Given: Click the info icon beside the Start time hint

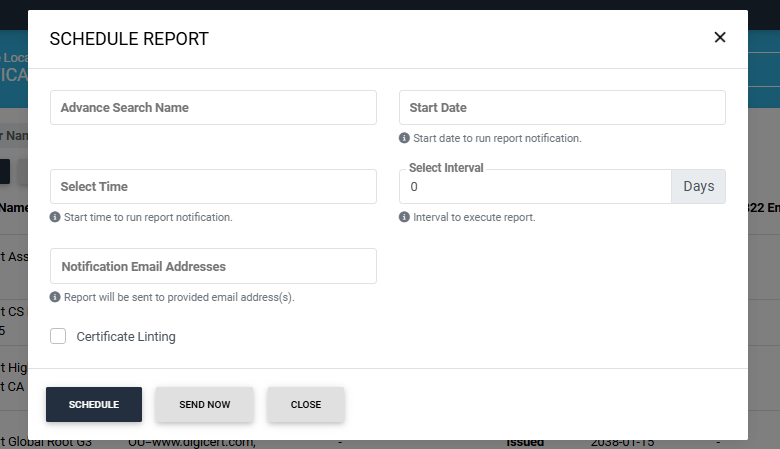Looking at the screenshot, I should coord(55,217).
